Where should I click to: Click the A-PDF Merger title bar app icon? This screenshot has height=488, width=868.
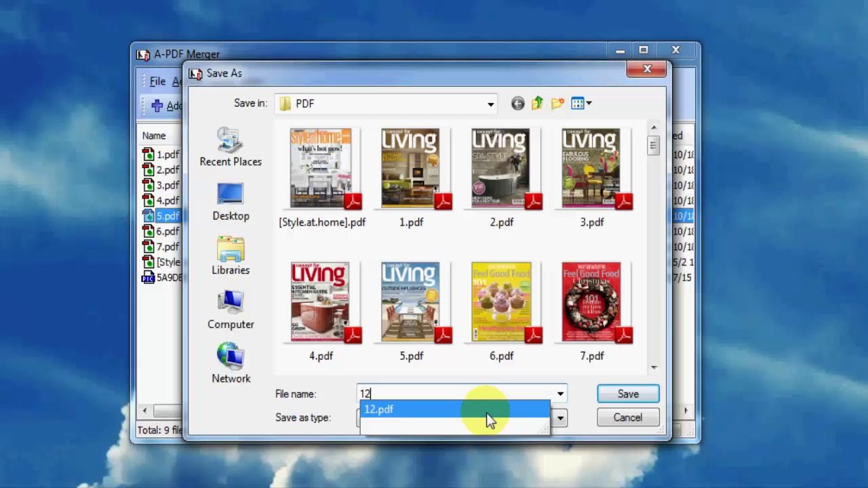(x=142, y=54)
